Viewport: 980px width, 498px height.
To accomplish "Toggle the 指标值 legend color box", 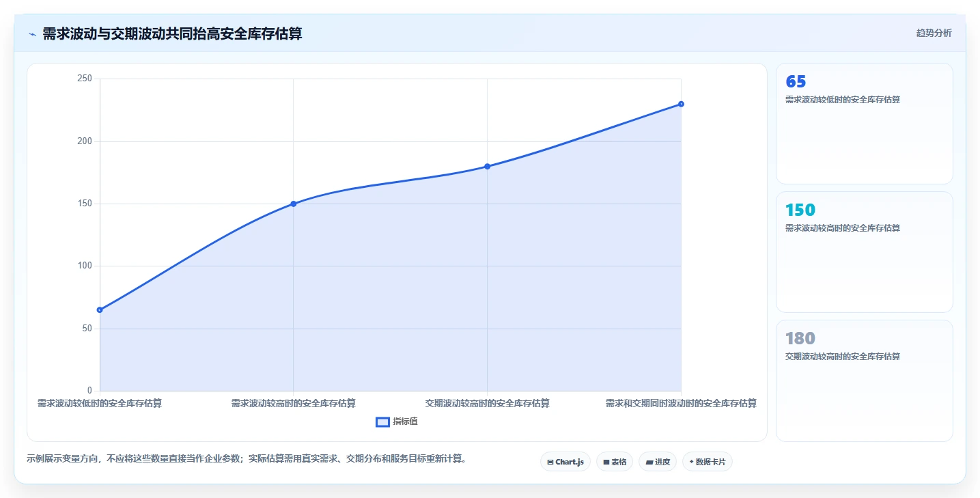I will tap(382, 422).
